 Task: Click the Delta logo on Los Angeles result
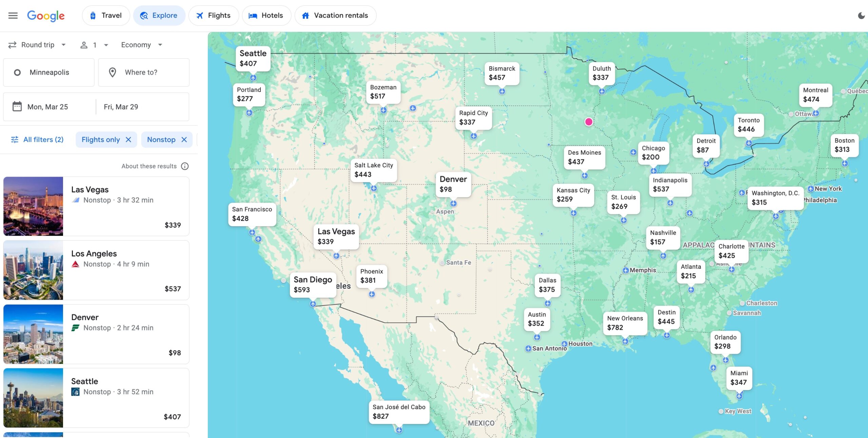coord(76,264)
